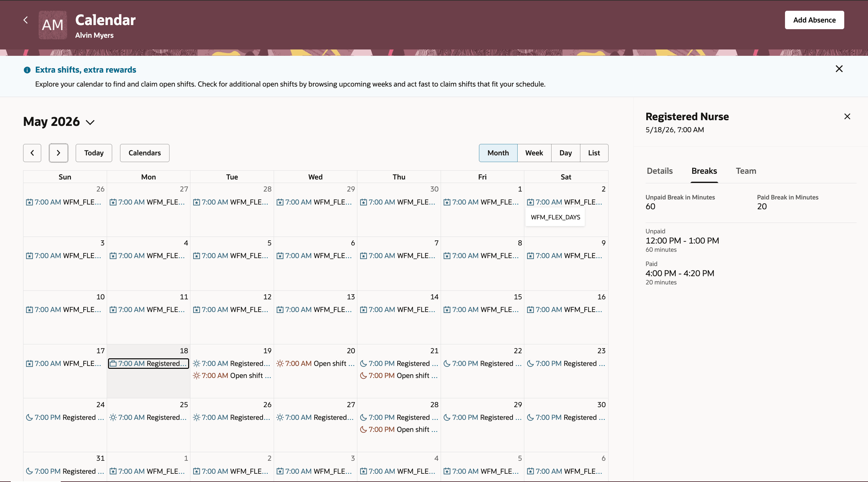Click the Unpaid Break in Minutes value 60
This screenshot has width=868, height=482.
(x=650, y=206)
